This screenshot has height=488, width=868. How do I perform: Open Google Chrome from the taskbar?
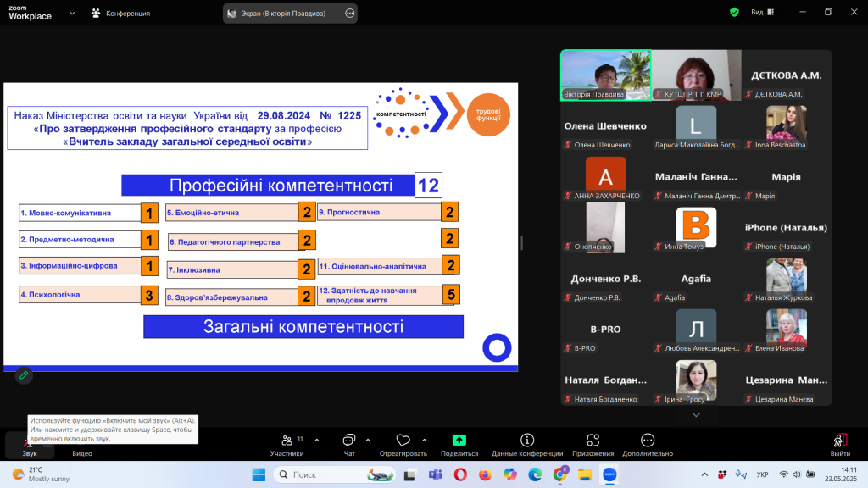(559, 474)
